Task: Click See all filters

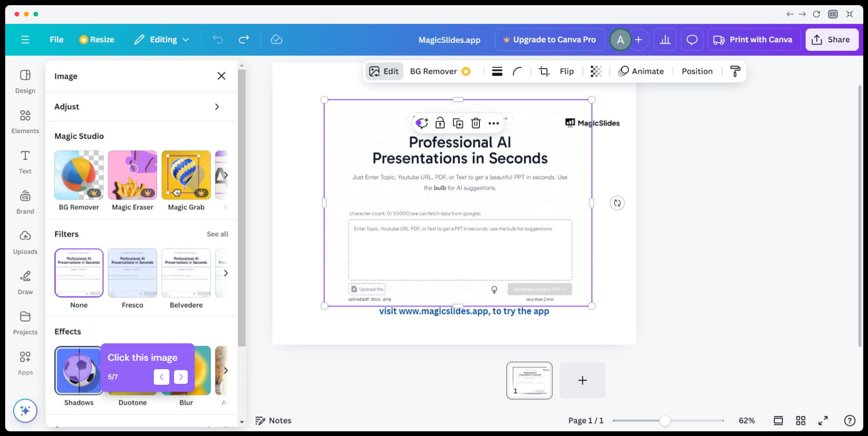Action: tap(217, 234)
